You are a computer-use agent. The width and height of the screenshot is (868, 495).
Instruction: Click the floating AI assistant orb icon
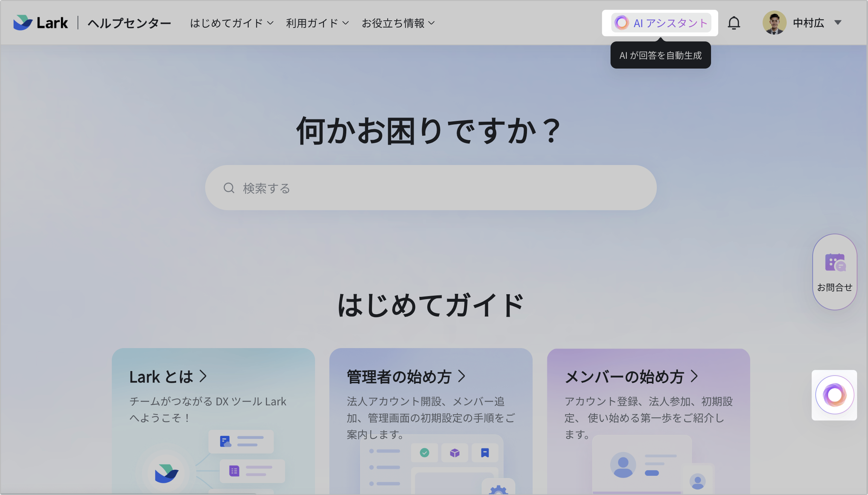pyautogui.click(x=834, y=395)
